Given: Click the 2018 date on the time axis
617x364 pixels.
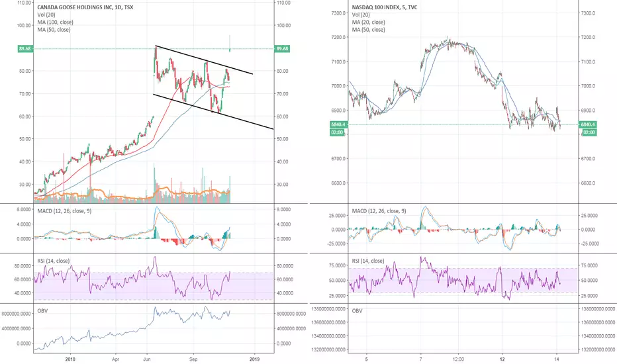Looking at the screenshot, I should (70, 359).
